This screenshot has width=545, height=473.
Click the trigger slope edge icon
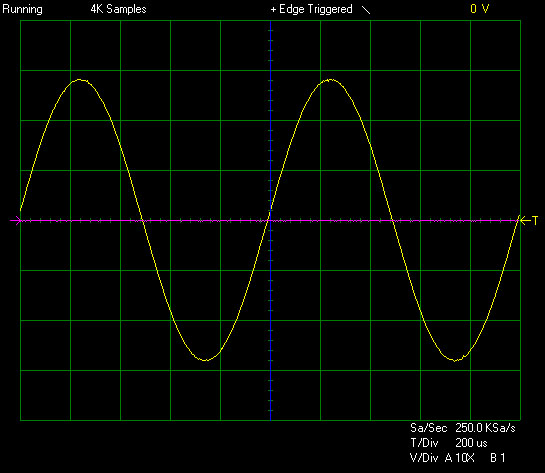(366, 10)
